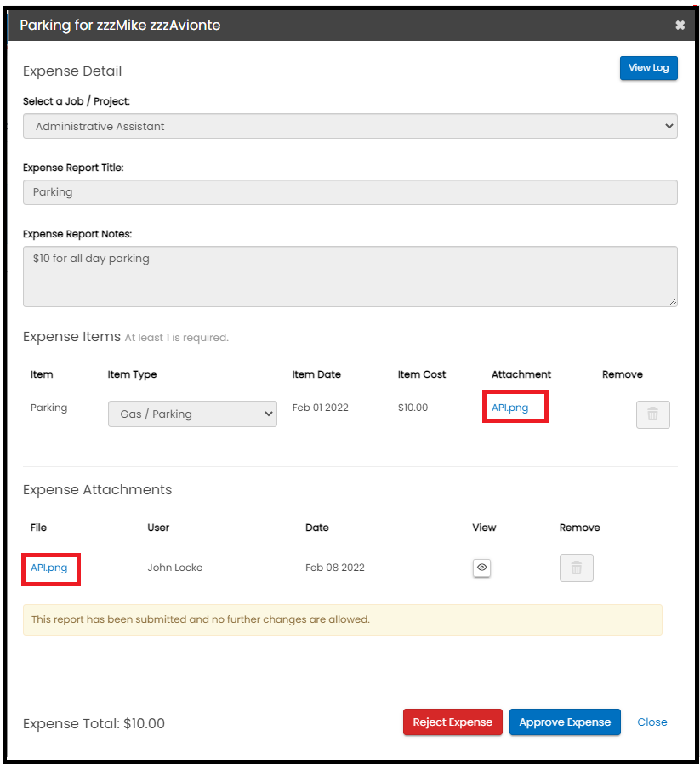Click the Expense Report Notes text area
This screenshot has height=770, width=700.
350,277
